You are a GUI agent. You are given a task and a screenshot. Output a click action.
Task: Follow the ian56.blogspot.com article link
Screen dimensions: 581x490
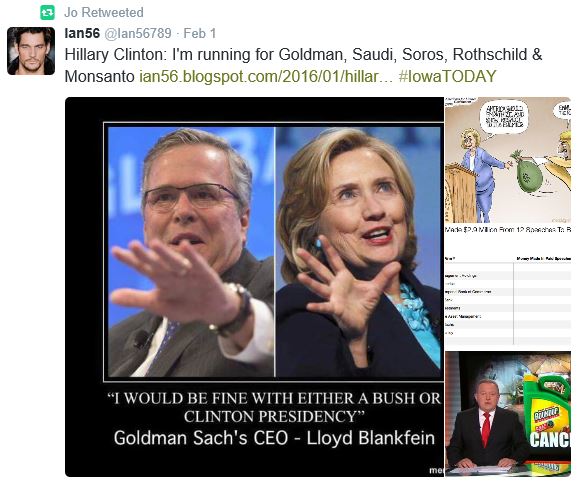(266, 76)
